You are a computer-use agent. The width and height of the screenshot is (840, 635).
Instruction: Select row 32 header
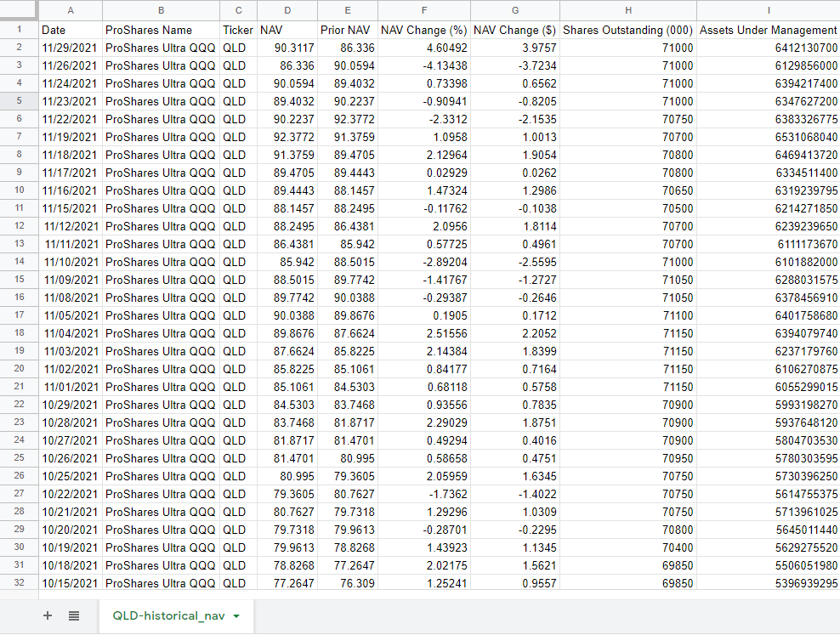coord(20,582)
